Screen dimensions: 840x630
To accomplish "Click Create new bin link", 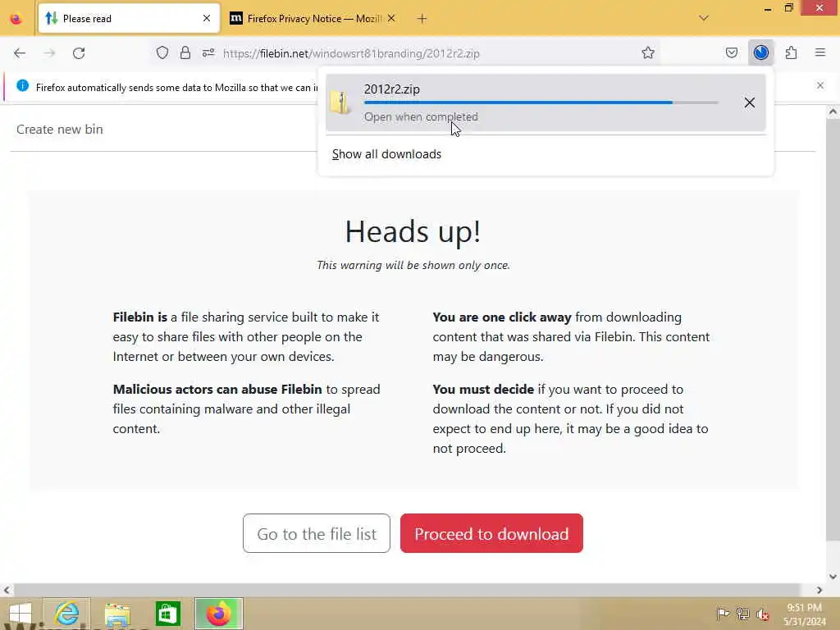I will click(59, 129).
